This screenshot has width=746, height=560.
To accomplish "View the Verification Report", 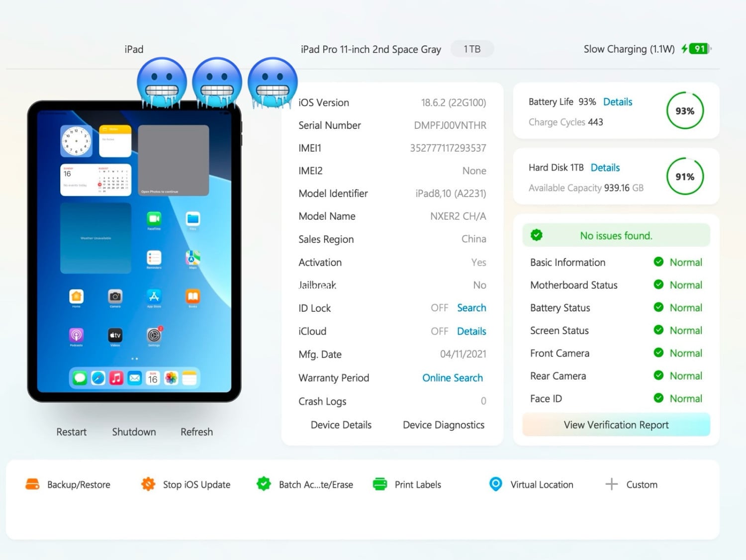I will pyautogui.click(x=616, y=425).
